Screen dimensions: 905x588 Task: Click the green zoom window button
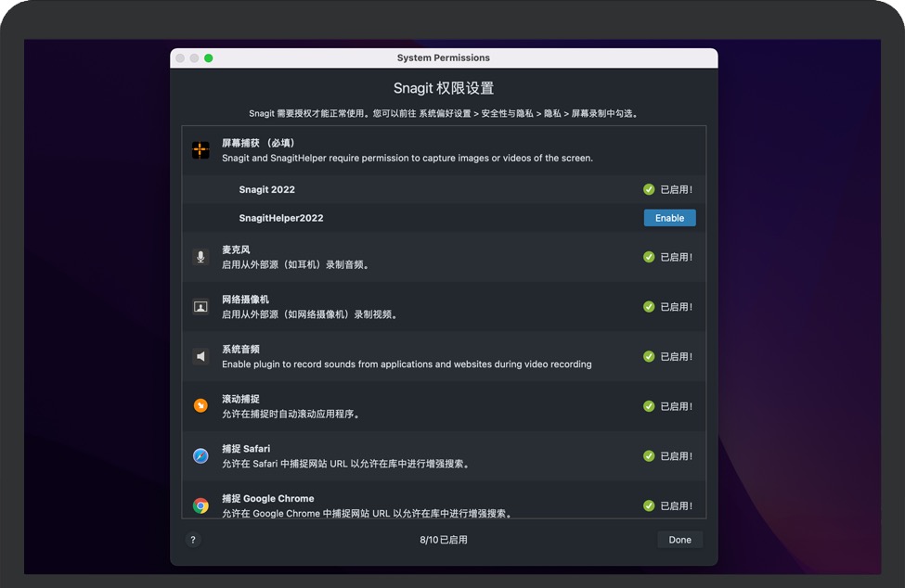[x=208, y=58]
